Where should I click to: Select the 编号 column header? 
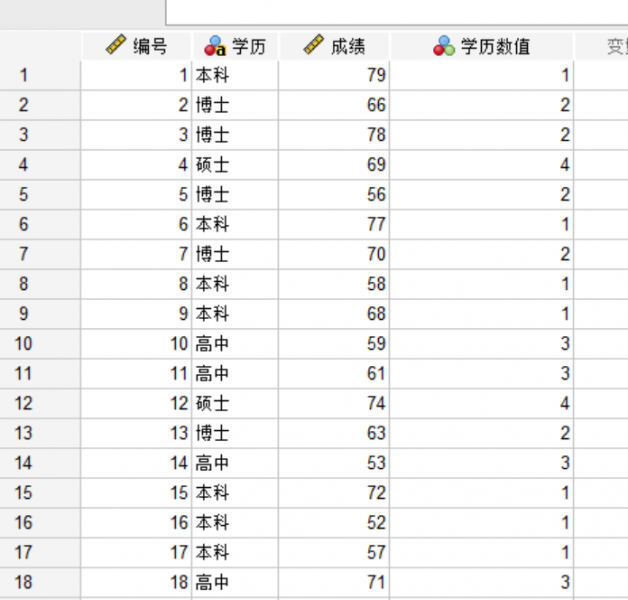pyautogui.click(x=137, y=46)
